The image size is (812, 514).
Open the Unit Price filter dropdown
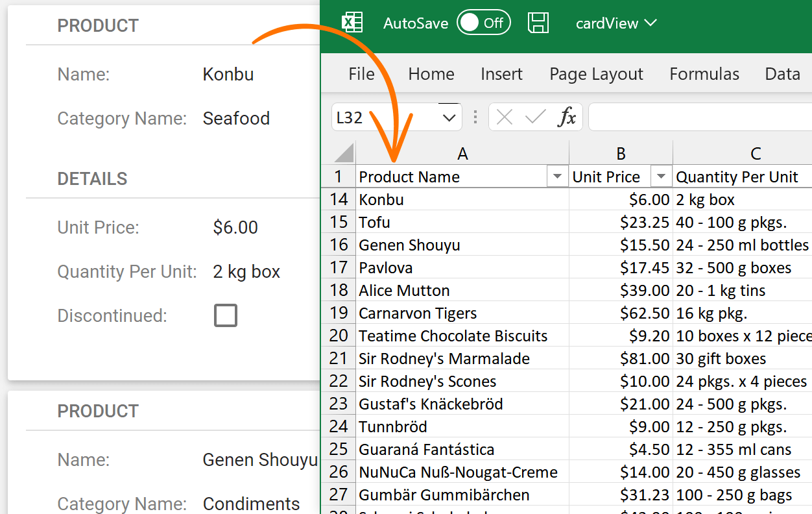pos(661,177)
